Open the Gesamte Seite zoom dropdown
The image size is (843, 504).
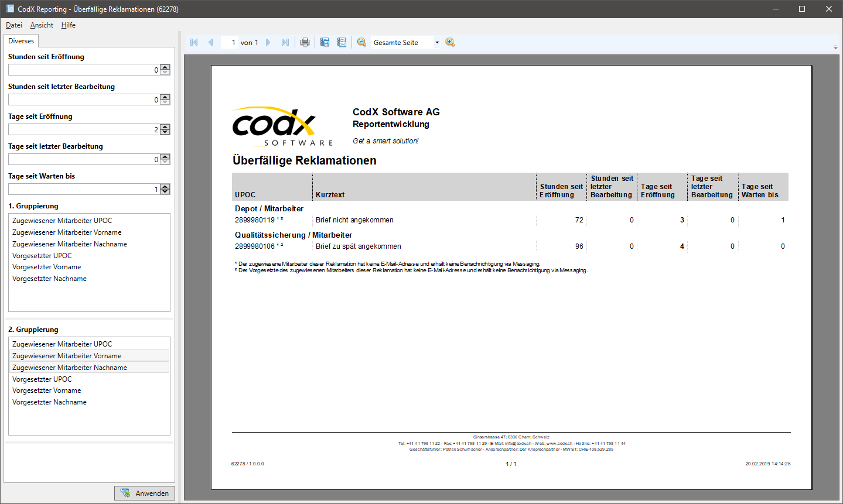pyautogui.click(x=437, y=42)
